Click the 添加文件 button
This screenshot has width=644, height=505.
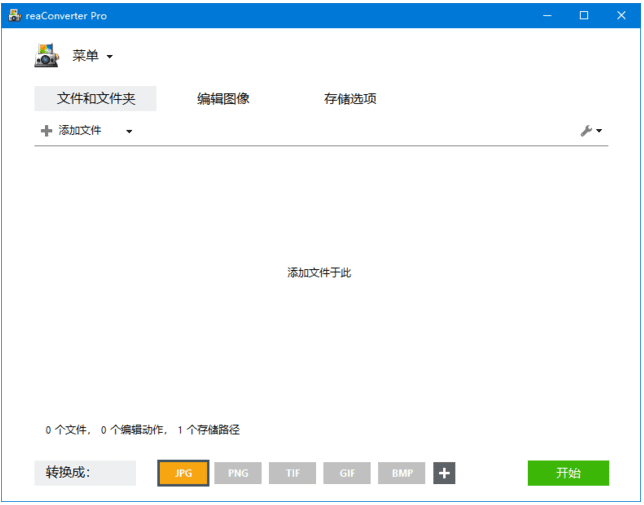coord(71,131)
